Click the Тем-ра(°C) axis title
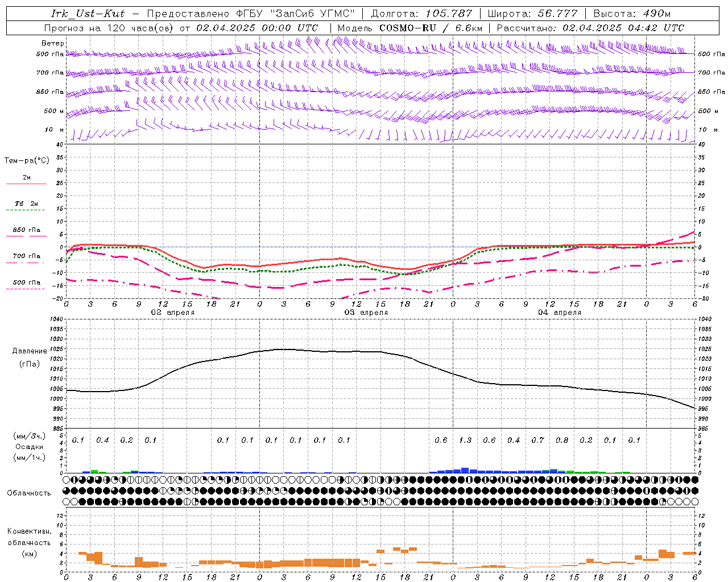 27,161
